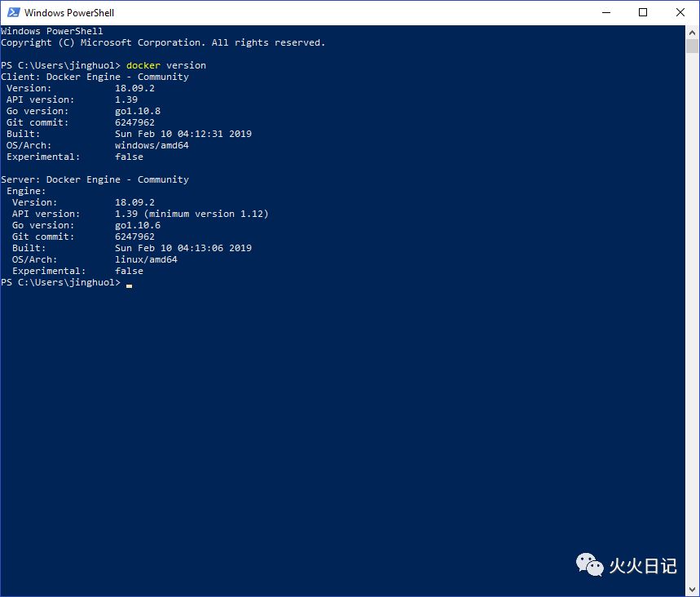Maximize the Windows PowerShell window
This screenshot has height=597, width=700.
click(643, 12)
